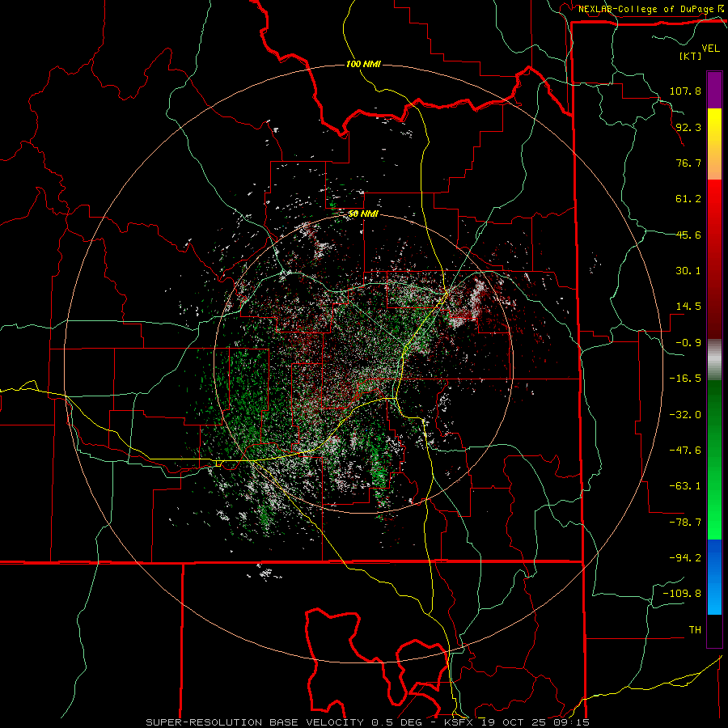Viewport: 728px width, 728px height.
Task: Click the -109.8 velocity scale value
Action: [682, 594]
